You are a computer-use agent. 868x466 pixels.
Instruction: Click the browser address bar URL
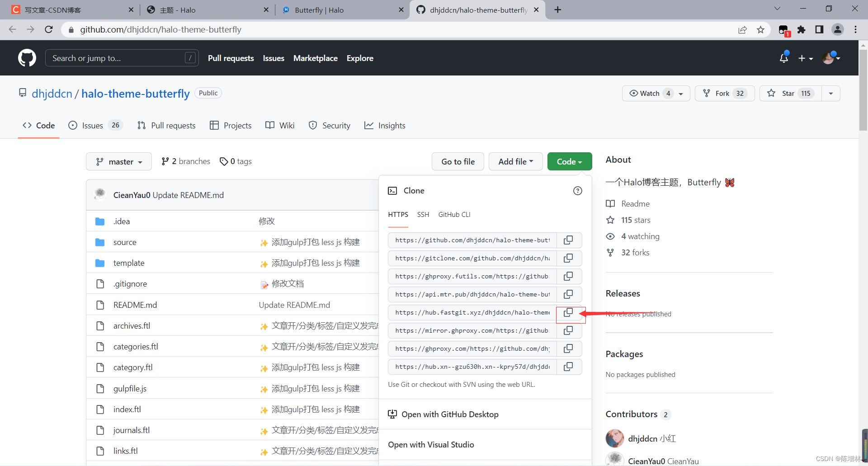point(161,29)
